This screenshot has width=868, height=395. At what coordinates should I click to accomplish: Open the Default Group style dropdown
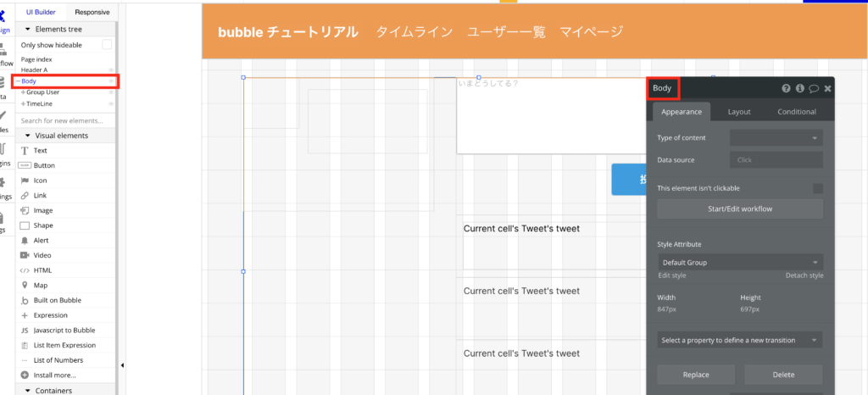(x=740, y=262)
